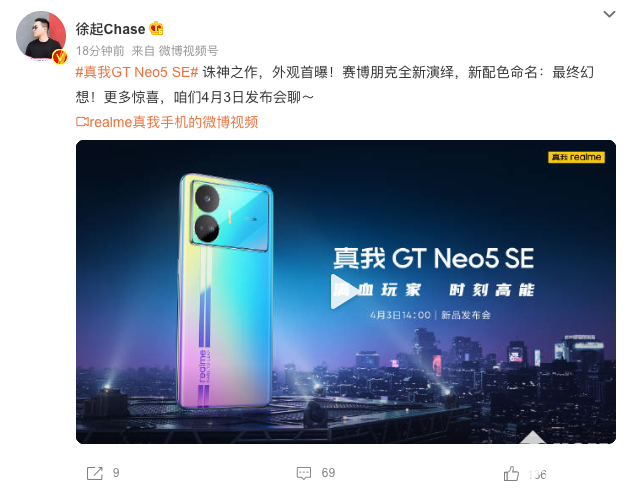Viewport: 631px width, 492px height.
Task: Click the realme logo badge on video
Action: coord(576,157)
